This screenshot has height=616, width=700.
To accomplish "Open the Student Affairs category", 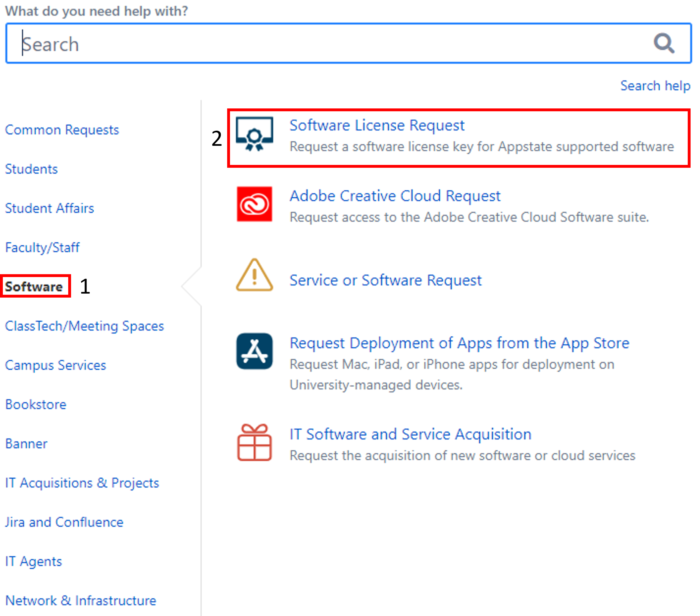I will (x=50, y=208).
